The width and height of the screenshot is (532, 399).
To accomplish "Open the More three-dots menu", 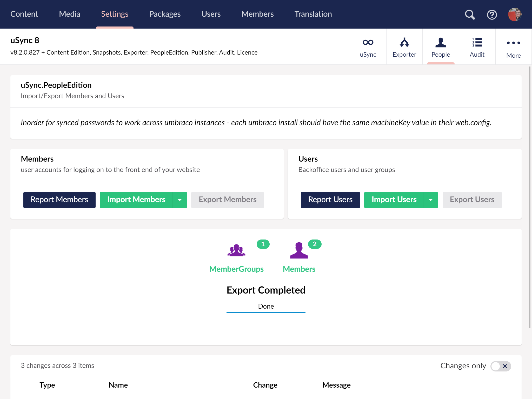I will click(x=513, y=43).
